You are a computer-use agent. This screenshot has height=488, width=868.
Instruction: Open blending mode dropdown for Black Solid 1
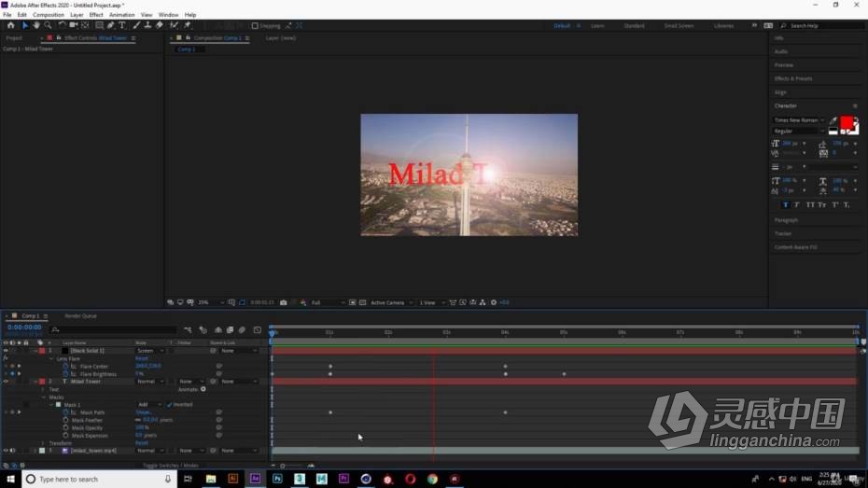point(150,351)
